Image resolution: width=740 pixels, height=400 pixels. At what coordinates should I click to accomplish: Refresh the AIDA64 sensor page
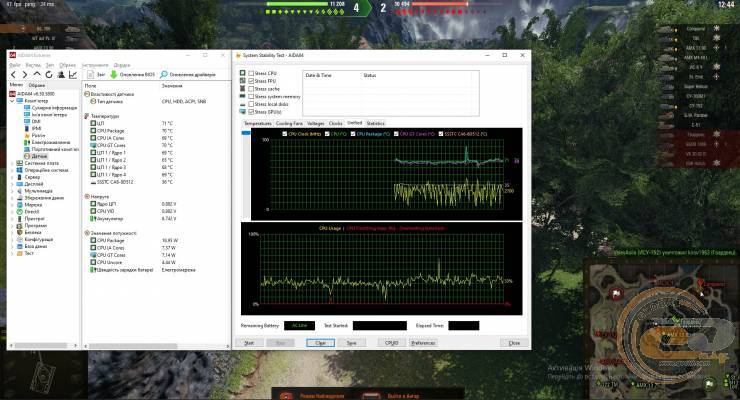click(x=49, y=75)
